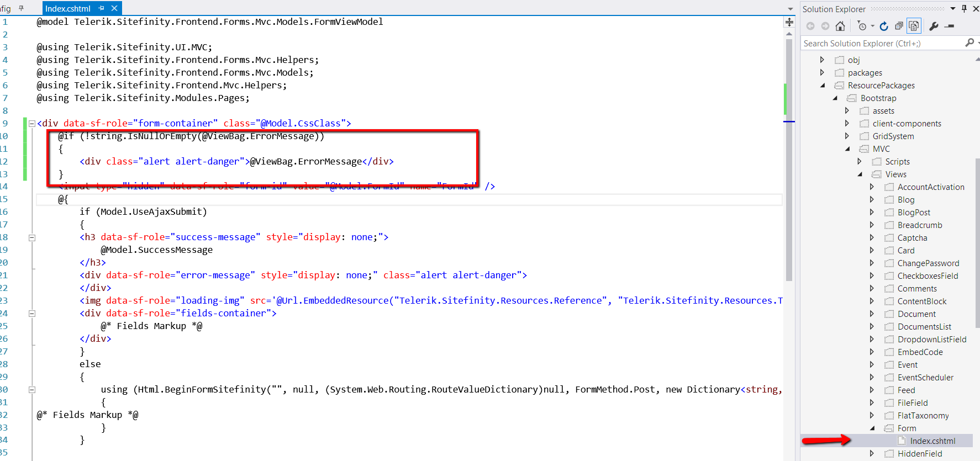This screenshot has width=980, height=461.
Task: Toggle the pin on the Index.cshtml tab
Action: (x=101, y=8)
